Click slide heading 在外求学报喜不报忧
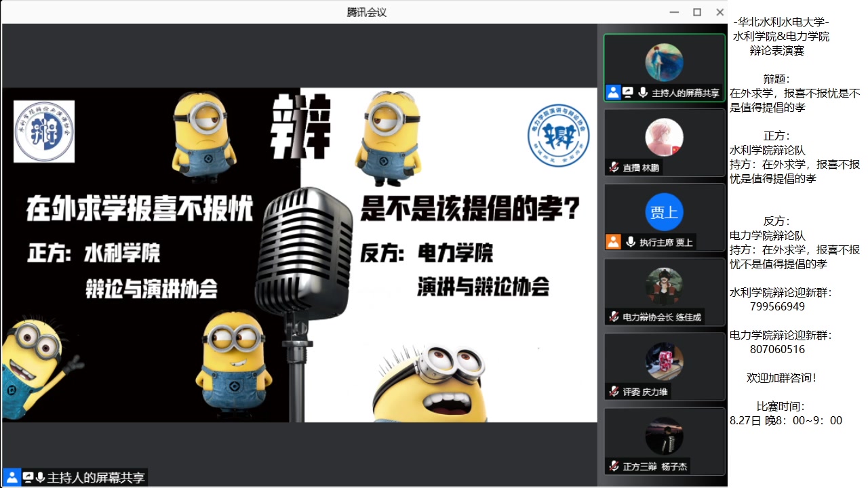868x488 pixels. coord(140,208)
